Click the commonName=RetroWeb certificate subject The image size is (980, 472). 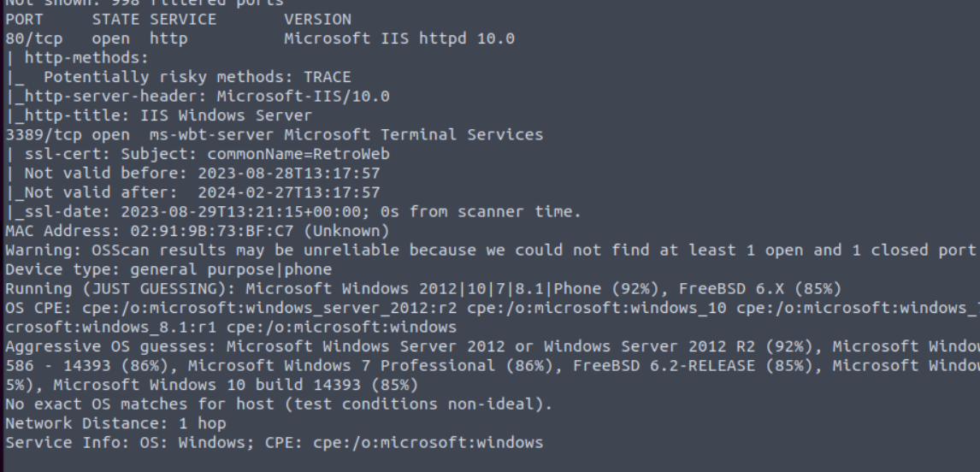coord(298,155)
